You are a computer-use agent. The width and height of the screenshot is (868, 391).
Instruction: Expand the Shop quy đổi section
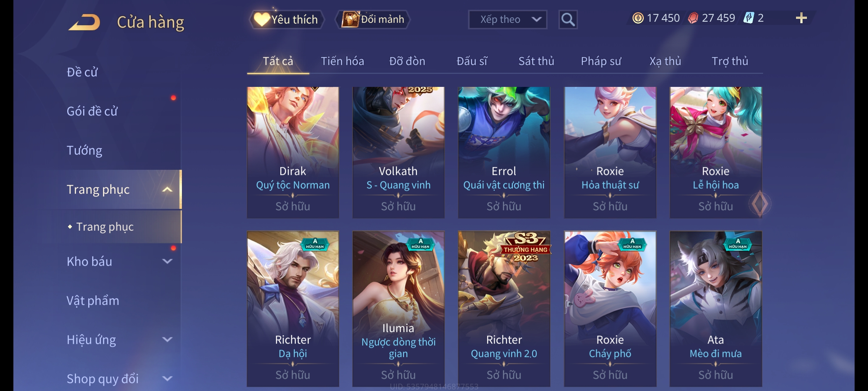(167, 379)
